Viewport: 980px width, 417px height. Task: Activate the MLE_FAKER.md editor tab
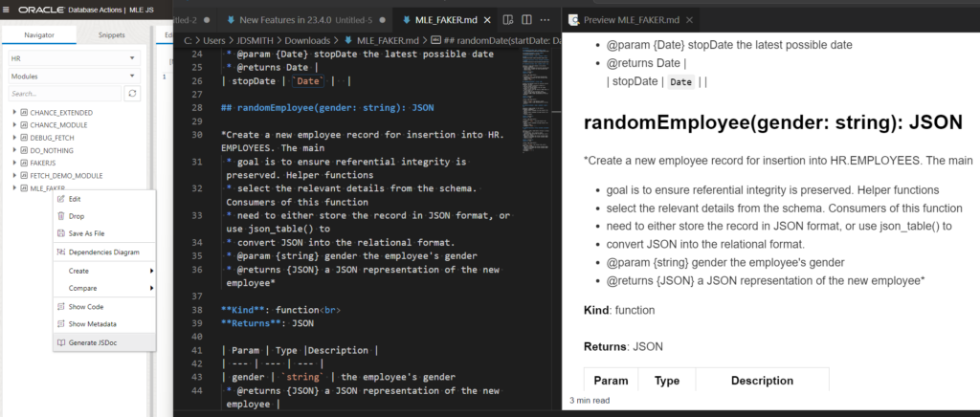click(446, 20)
